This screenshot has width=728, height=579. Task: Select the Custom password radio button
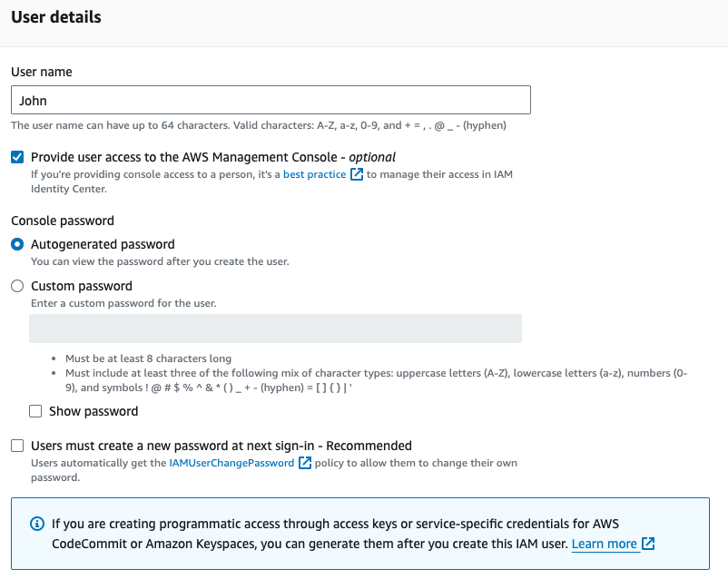(x=18, y=286)
